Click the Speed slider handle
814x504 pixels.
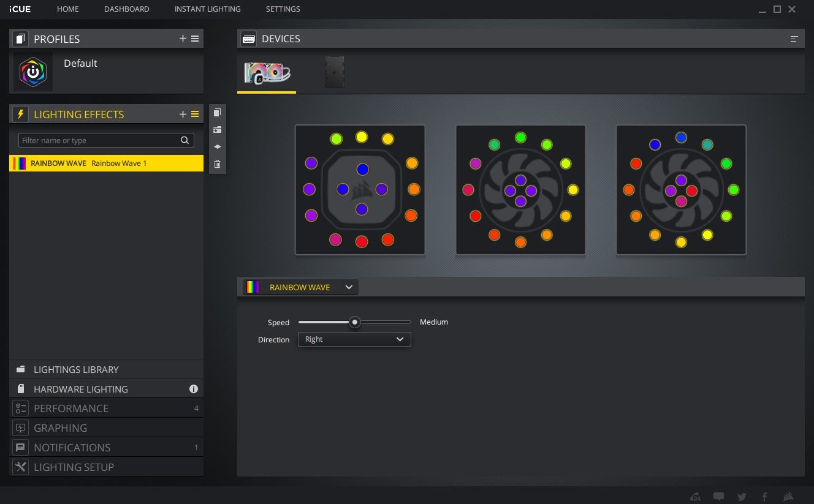pos(354,322)
